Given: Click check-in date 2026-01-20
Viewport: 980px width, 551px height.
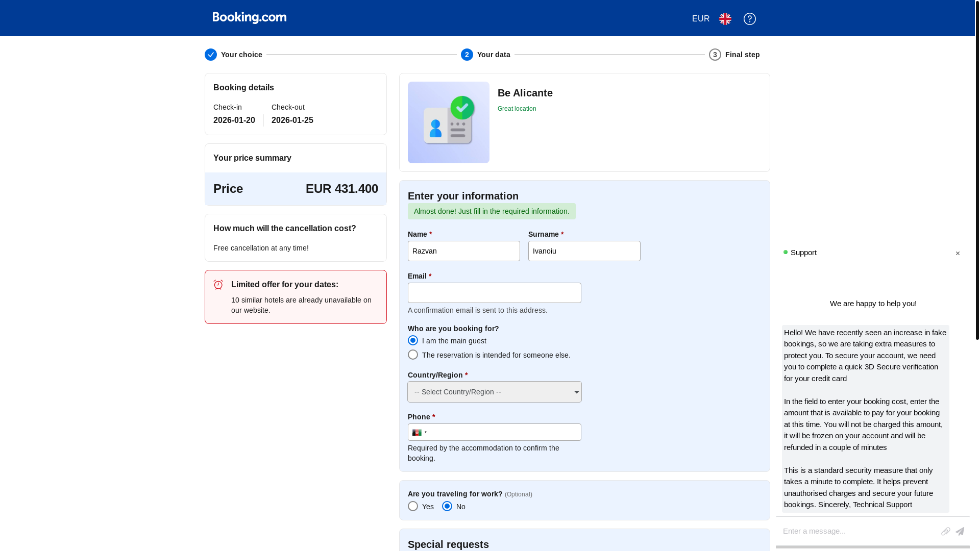Looking at the screenshot, I should (234, 120).
